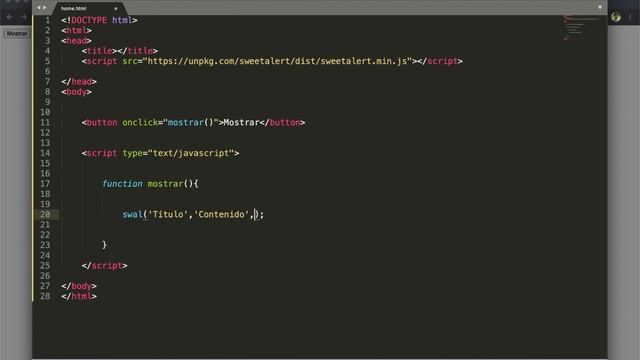The width and height of the screenshot is (640, 360).
Task: Click the opening body tag on line 8
Action: (76, 92)
